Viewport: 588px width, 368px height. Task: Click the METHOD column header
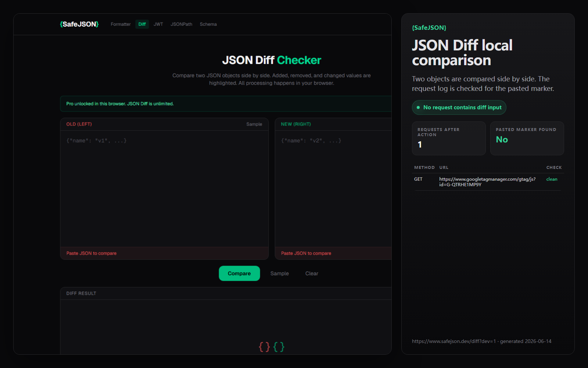[x=424, y=167]
